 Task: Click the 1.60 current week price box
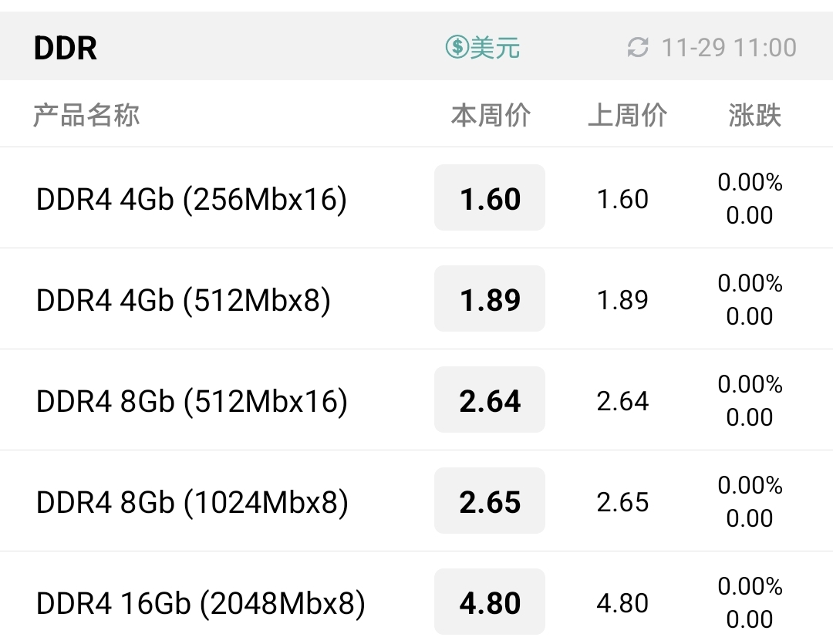[490, 198]
